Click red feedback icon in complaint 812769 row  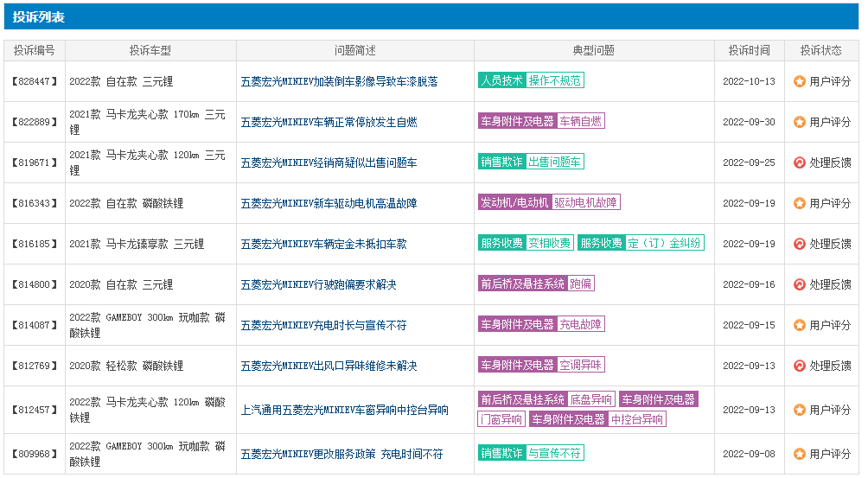(800, 366)
